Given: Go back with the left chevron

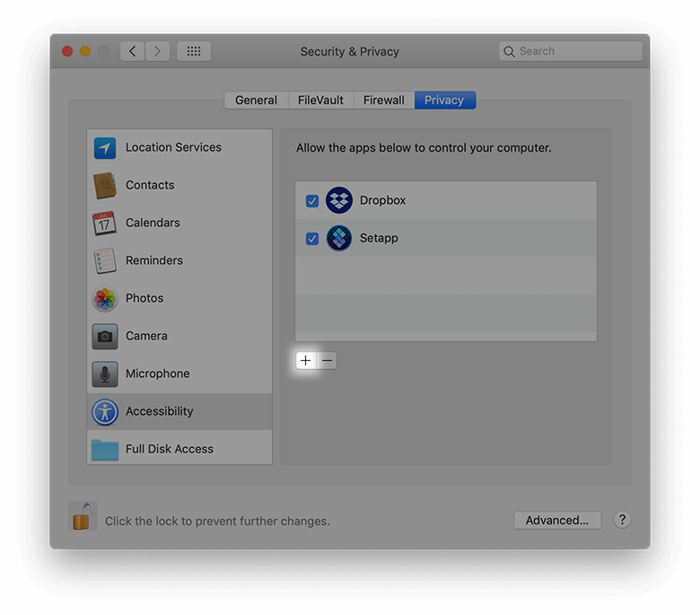Looking at the screenshot, I should (x=132, y=51).
